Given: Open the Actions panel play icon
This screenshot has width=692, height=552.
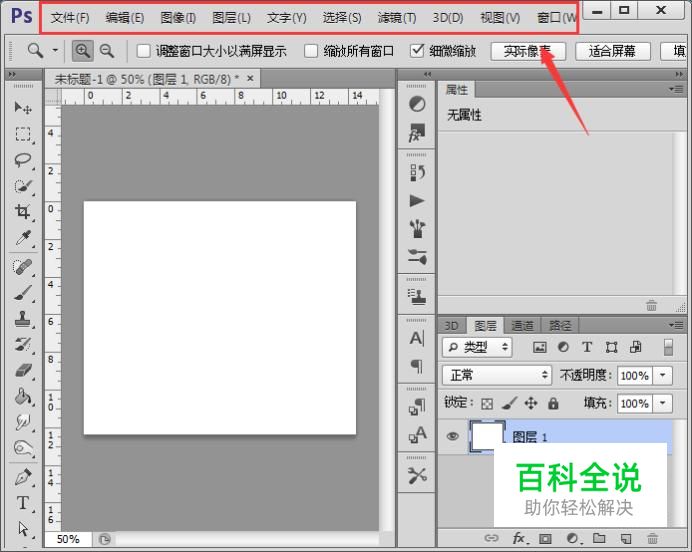Looking at the screenshot, I should coord(417,201).
